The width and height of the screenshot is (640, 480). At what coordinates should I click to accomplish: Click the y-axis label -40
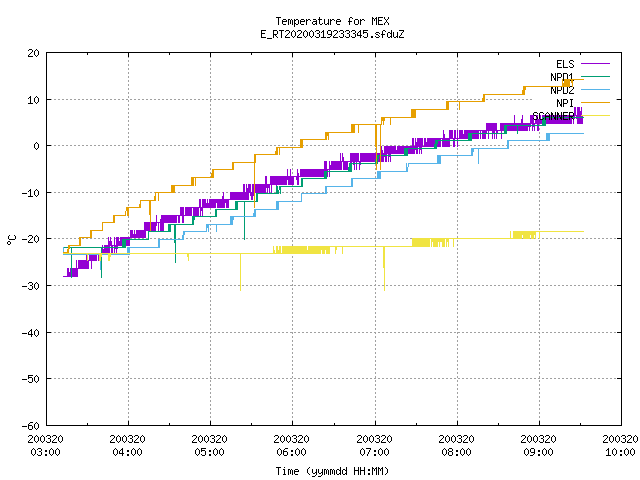[30, 333]
